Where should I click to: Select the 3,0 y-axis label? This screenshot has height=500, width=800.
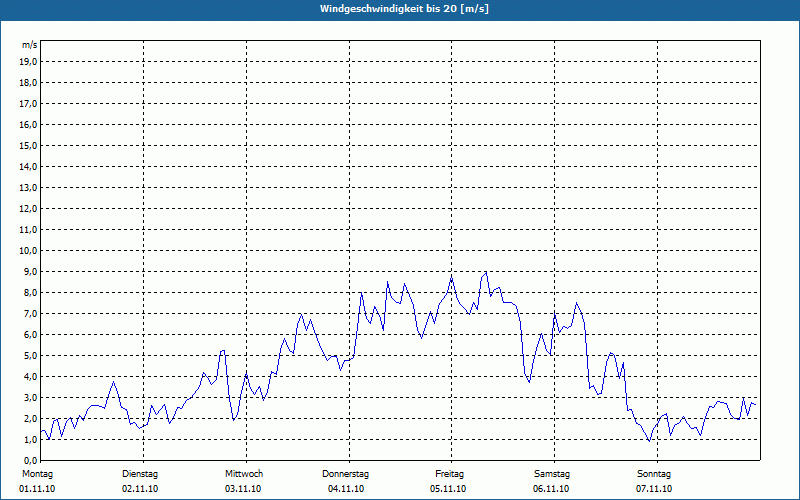(x=30, y=397)
